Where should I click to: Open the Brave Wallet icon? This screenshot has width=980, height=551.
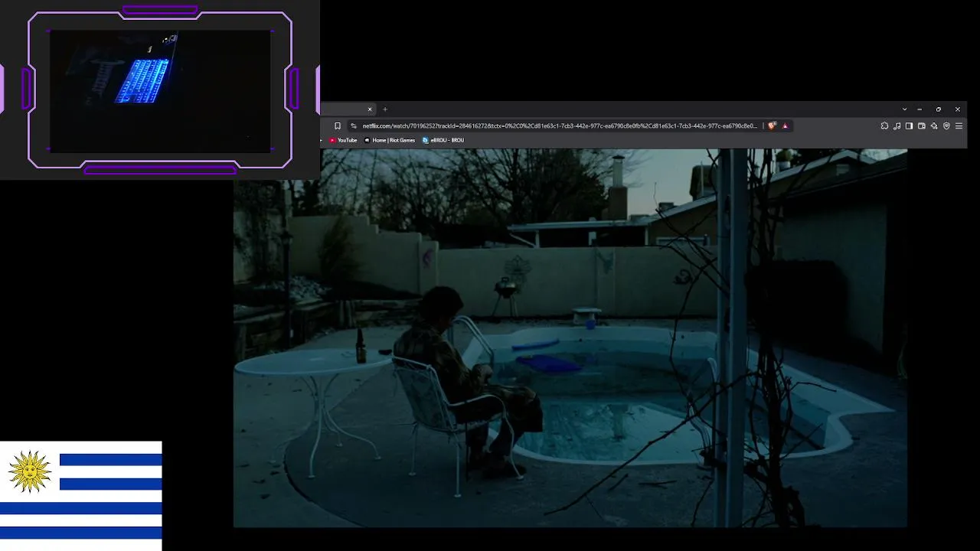point(921,126)
